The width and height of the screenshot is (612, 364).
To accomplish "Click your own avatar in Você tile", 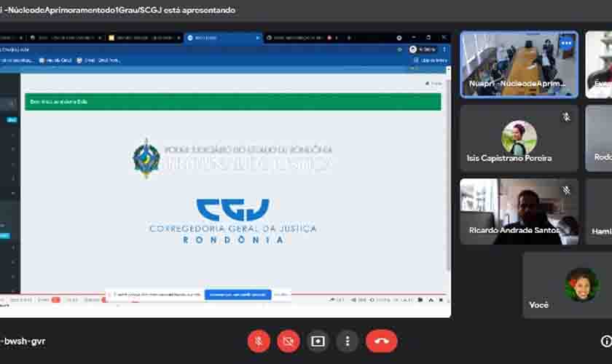I will [581, 283].
